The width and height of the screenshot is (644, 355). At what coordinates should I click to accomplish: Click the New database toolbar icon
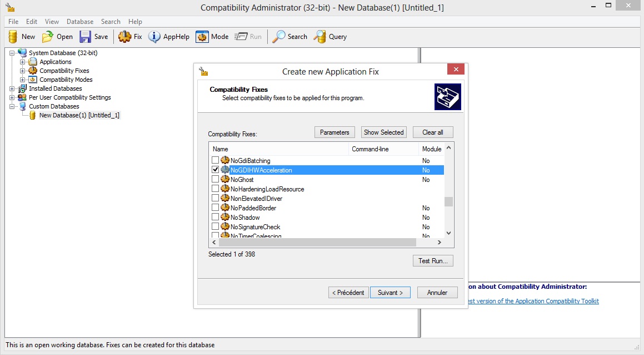(x=13, y=37)
